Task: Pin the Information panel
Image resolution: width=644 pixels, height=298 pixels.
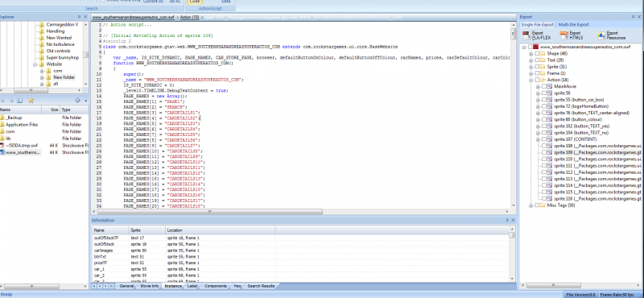Action: click(507, 221)
